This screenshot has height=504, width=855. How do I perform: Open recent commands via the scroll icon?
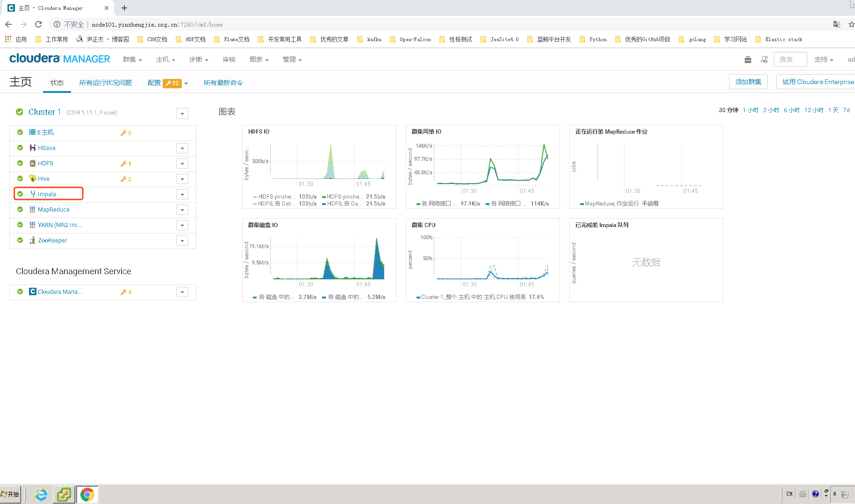[x=764, y=59]
